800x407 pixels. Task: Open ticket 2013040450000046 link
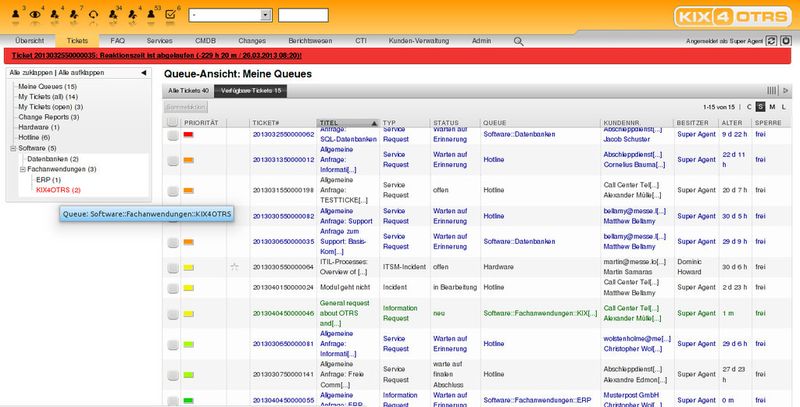(284, 313)
